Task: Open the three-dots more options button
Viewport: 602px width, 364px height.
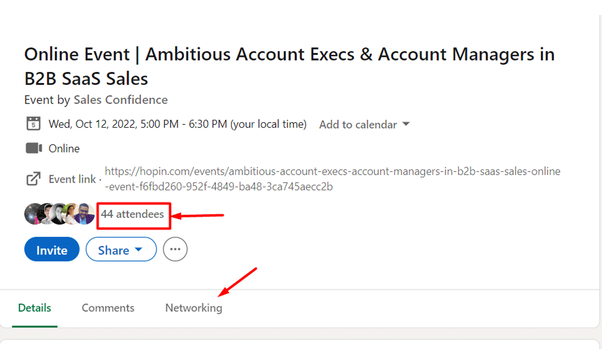Action: tap(175, 249)
